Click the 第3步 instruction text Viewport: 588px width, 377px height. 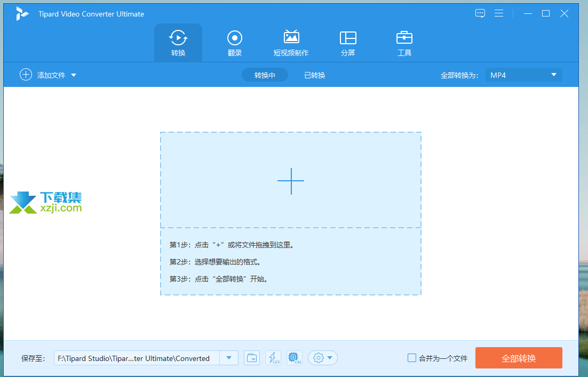(219, 279)
